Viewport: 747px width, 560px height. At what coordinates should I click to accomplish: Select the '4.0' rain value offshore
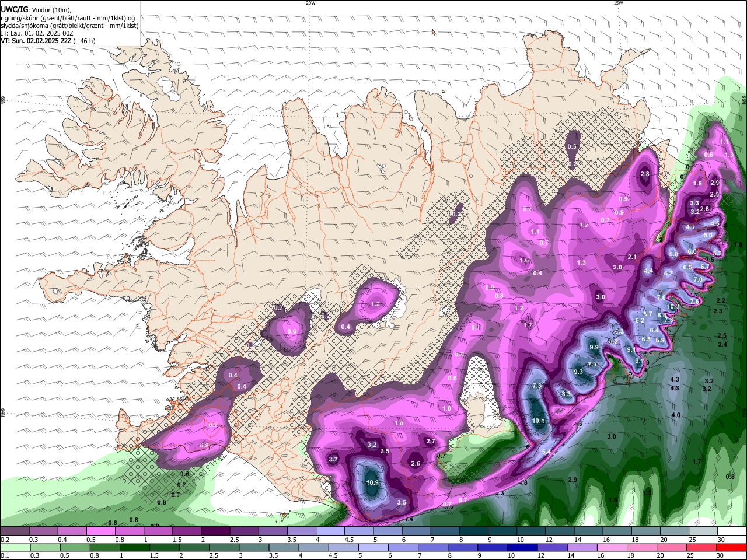pos(676,415)
